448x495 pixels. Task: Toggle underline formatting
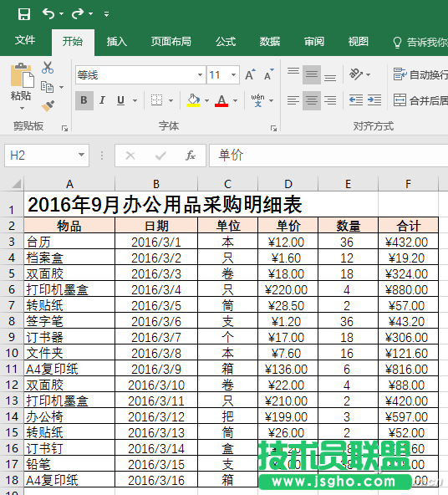click(x=120, y=100)
